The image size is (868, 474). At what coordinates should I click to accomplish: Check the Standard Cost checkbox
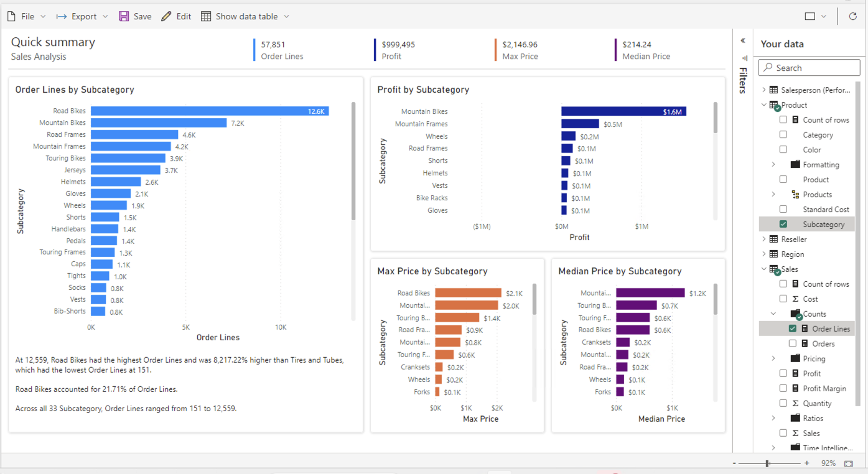[783, 209]
